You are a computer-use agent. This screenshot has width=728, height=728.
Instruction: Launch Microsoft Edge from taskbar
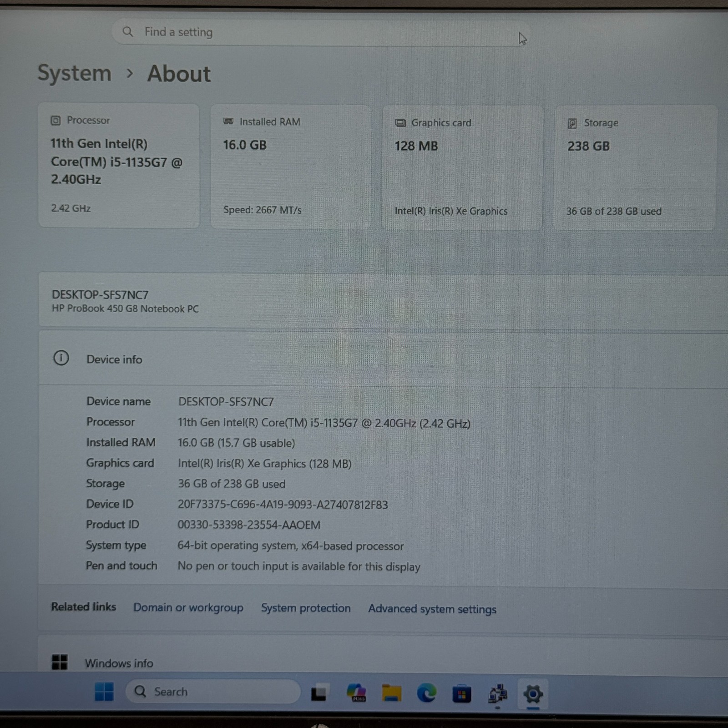click(427, 693)
